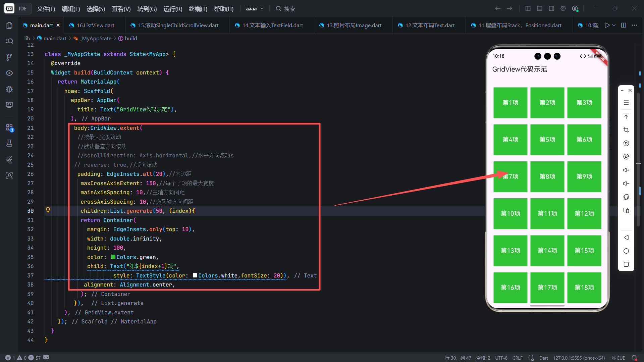Open the 文件(F) menu
This screenshot has height=362, width=644.
coord(46,9)
